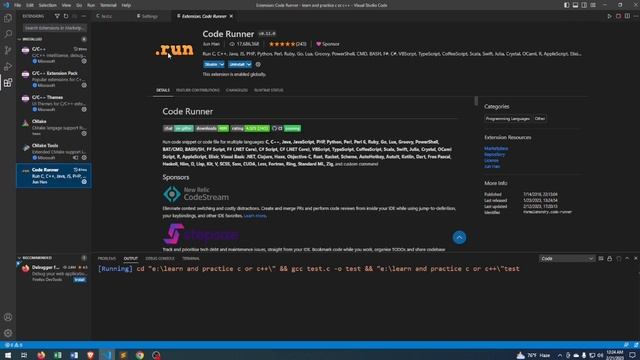Refresh the extensions list
This screenshot has height=360, width=640.
[66, 16]
